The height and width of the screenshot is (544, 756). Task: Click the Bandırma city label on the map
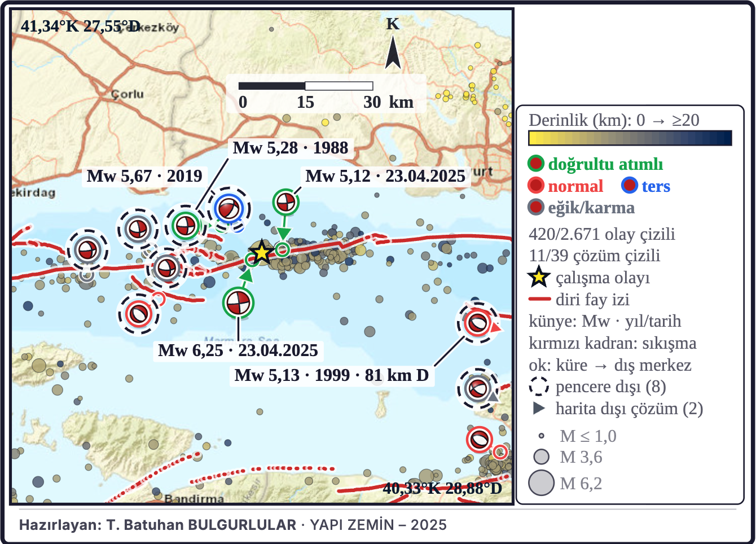coord(194,499)
